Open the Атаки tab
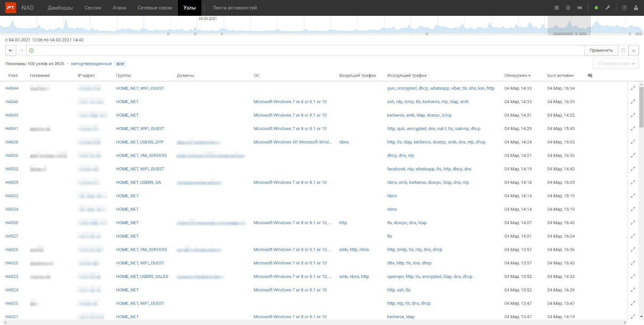Screen dimensions: 644x325 tap(119, 8)
